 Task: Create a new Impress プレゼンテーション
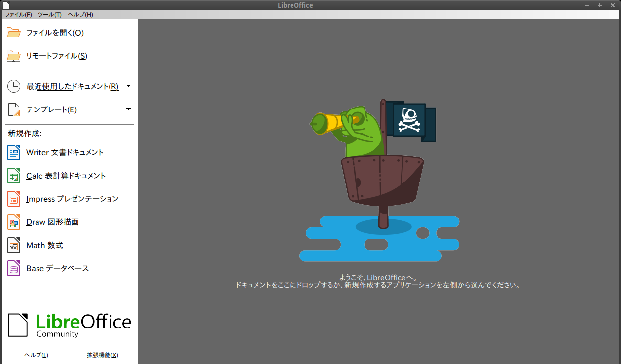pos(72,199)
